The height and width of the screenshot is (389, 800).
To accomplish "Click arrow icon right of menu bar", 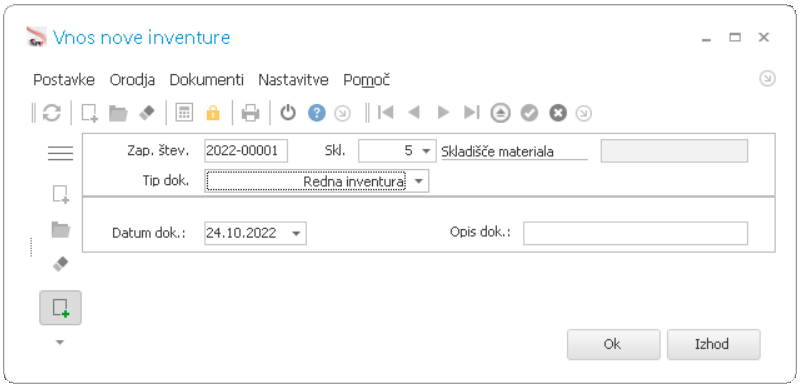I will [767, 79].
